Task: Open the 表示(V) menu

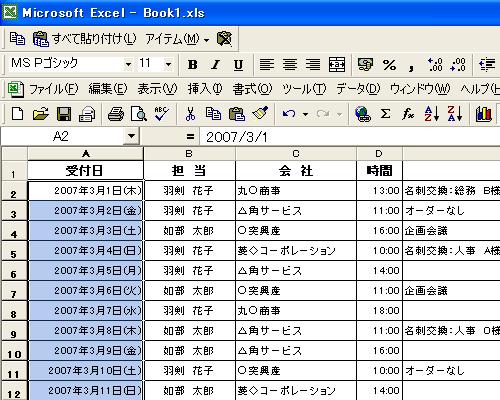Action: [157, 89]
